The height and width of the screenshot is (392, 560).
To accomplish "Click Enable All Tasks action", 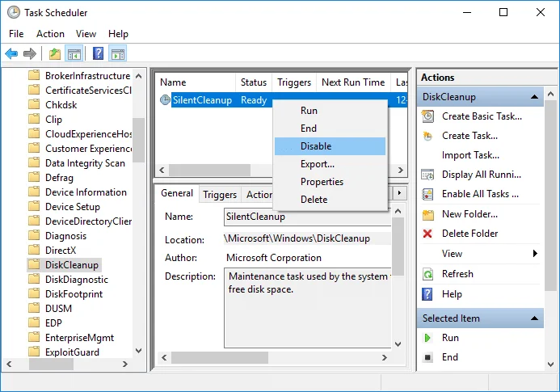I will point(480,194).
